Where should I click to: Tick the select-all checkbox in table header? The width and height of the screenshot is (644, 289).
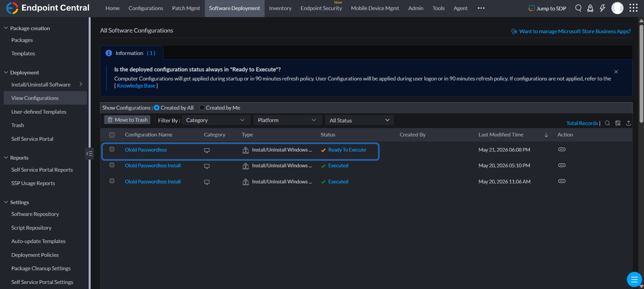[112, 135]
